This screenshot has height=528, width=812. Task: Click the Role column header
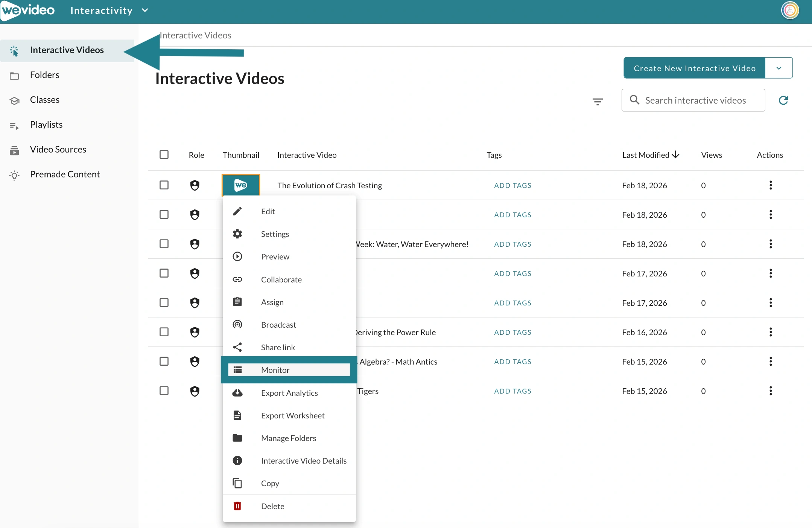(196, 155)
